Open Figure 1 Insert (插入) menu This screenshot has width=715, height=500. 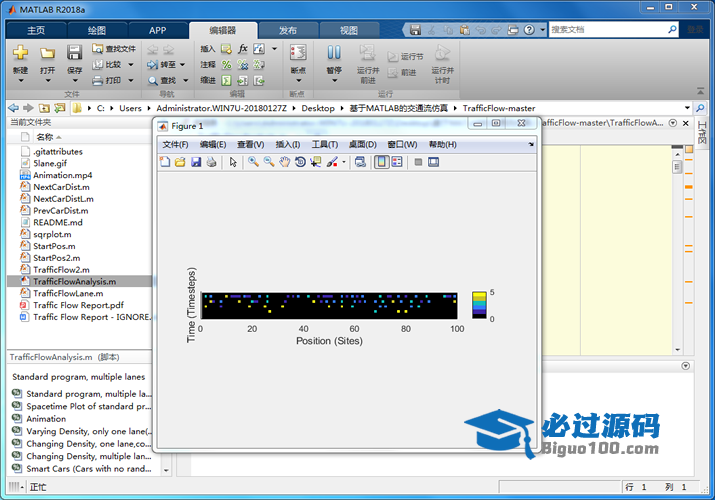click(288, 144)
